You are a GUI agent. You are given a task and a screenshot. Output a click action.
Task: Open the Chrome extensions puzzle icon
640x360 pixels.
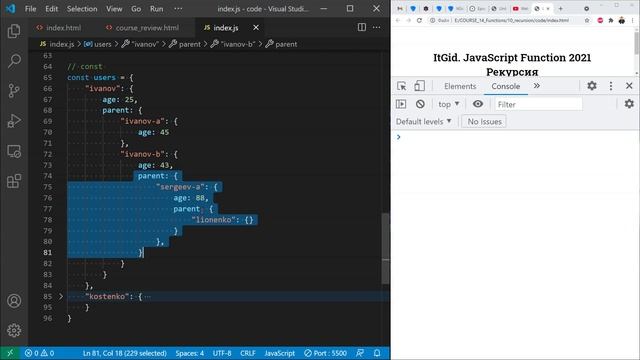(611, 20)
